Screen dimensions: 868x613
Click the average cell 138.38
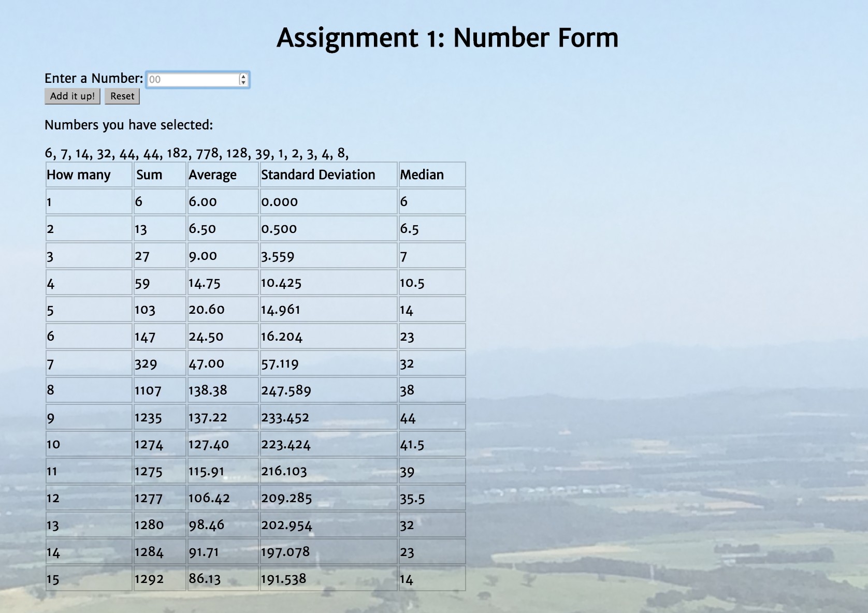pos(223,390)
